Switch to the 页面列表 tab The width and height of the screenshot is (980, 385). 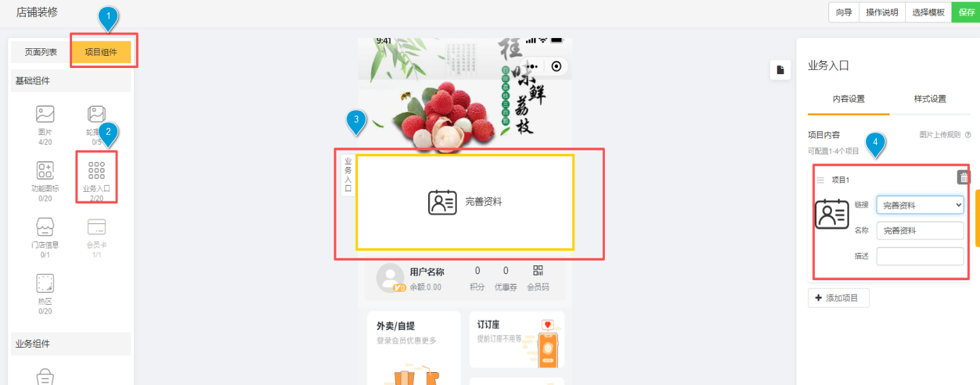coord(41,52)
